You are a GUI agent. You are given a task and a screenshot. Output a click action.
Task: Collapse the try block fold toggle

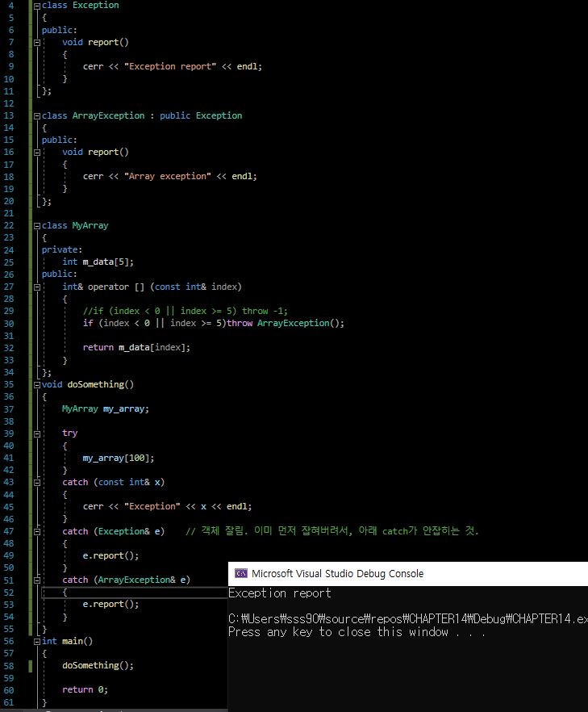click(x=37, y=434)
